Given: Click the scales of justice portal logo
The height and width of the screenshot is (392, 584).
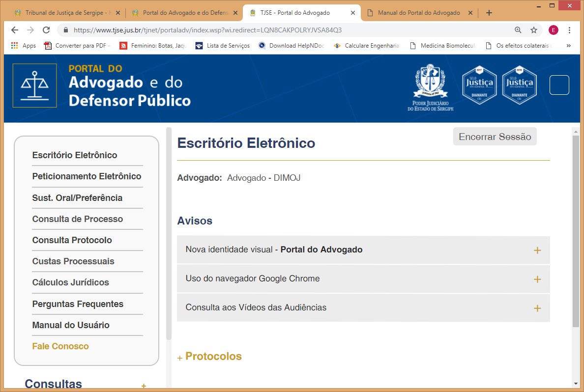Looking at the screenshot, I should [34, 85].
